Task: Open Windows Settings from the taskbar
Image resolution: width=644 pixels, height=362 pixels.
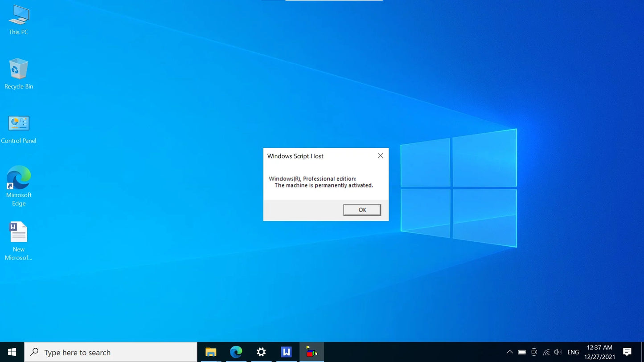Action: [x=261, y=352]
